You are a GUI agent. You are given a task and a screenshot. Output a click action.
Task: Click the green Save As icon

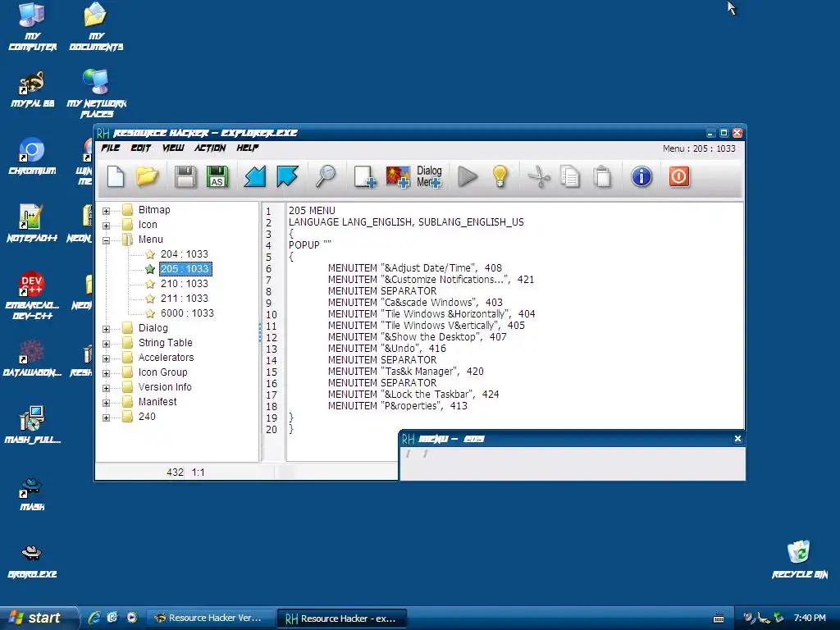pos(217,177)
